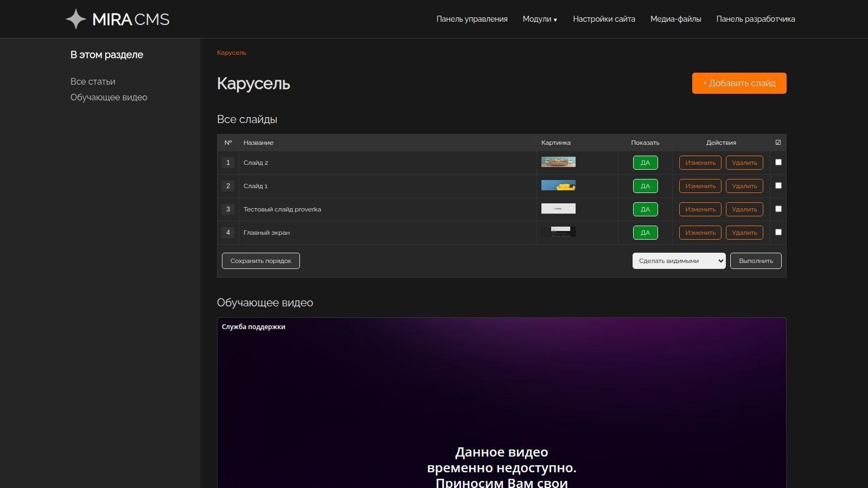Screen dimensions: 868x488
Task: Open Настройки сайта menu item
Action: 604,19
